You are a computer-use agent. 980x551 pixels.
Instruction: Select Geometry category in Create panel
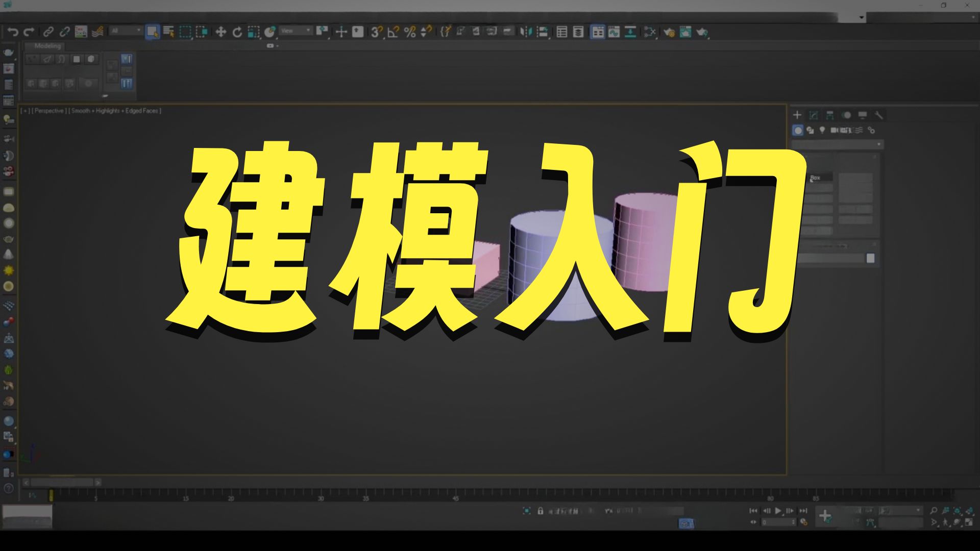coord(798,131)
